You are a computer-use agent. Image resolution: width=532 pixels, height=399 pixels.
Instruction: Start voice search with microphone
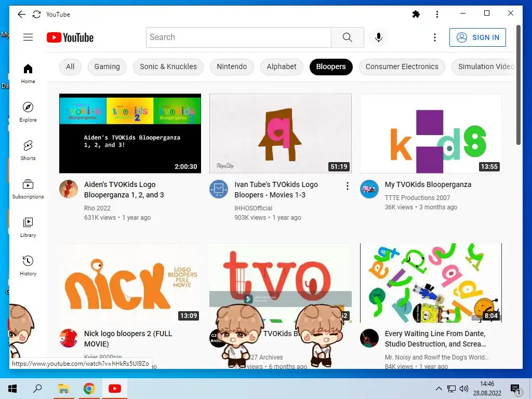pyautogui.click(x=379, y=37)
